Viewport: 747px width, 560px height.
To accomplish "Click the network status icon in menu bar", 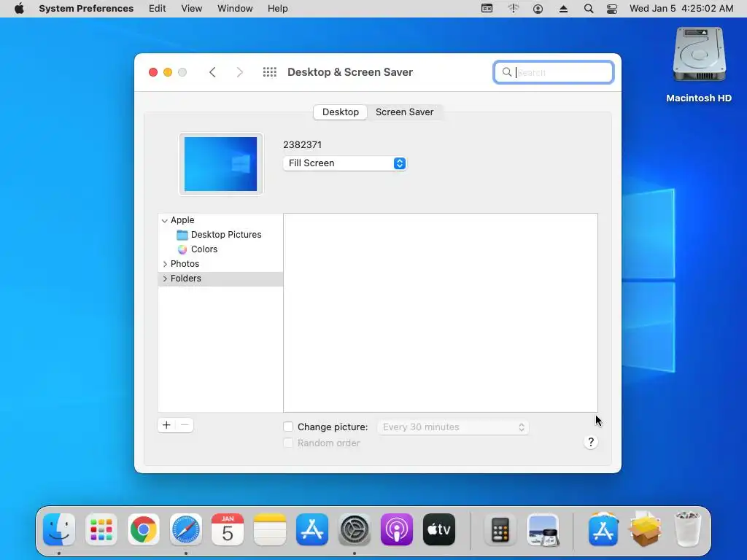I will pos(513,9).
